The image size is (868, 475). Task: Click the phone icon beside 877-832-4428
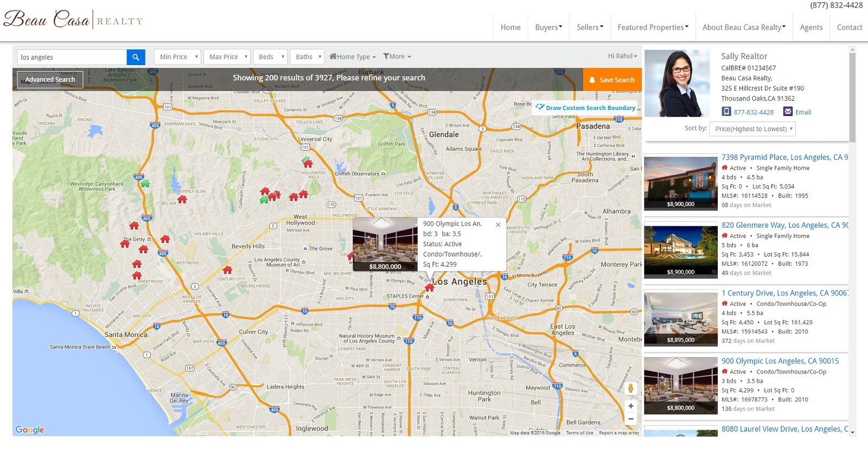coord(726,112)
